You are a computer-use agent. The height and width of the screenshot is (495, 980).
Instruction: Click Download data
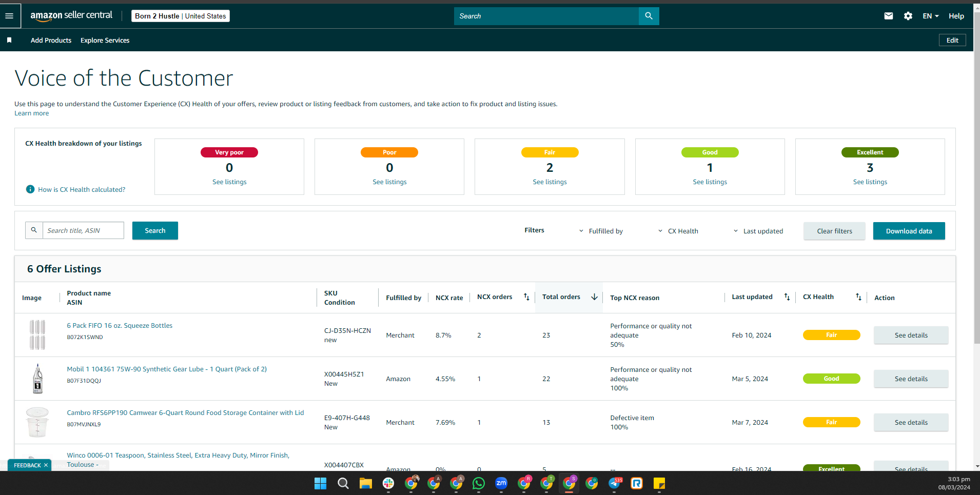909,231
